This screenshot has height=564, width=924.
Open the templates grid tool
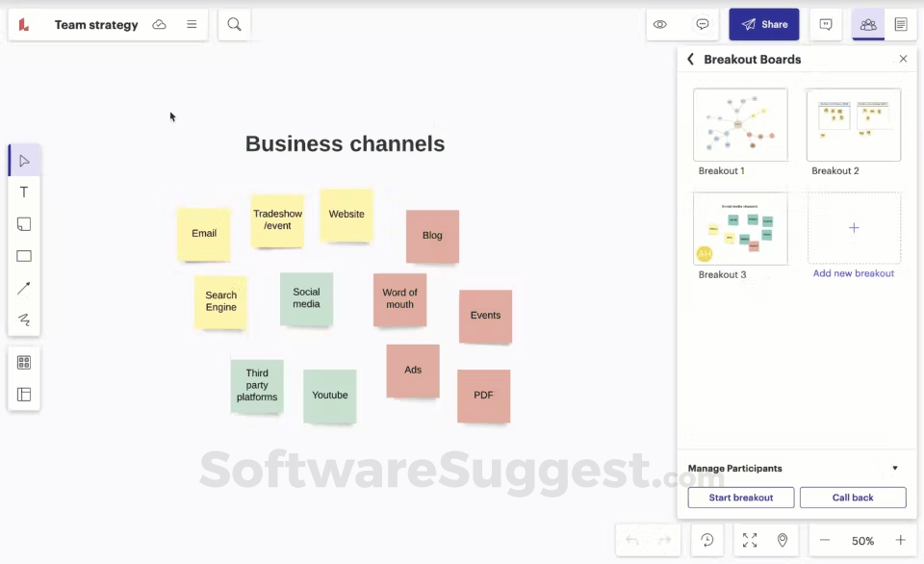click(24, 363)
